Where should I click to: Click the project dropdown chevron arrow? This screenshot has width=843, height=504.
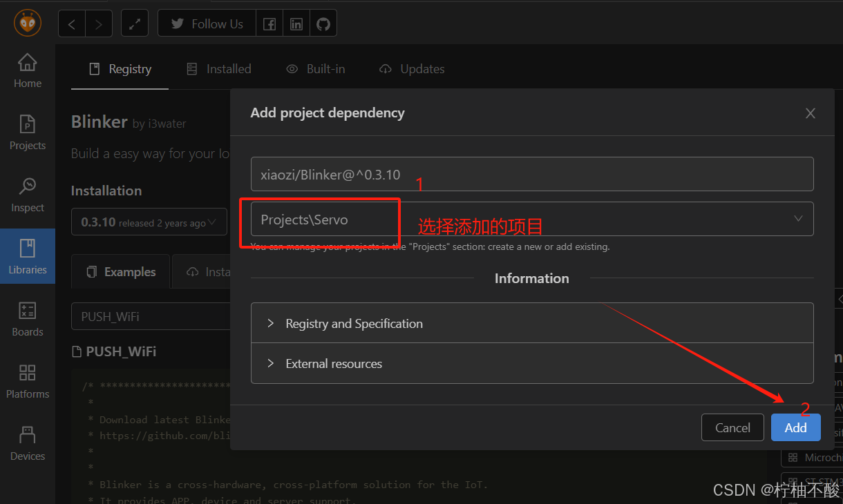tap(798, 219)
